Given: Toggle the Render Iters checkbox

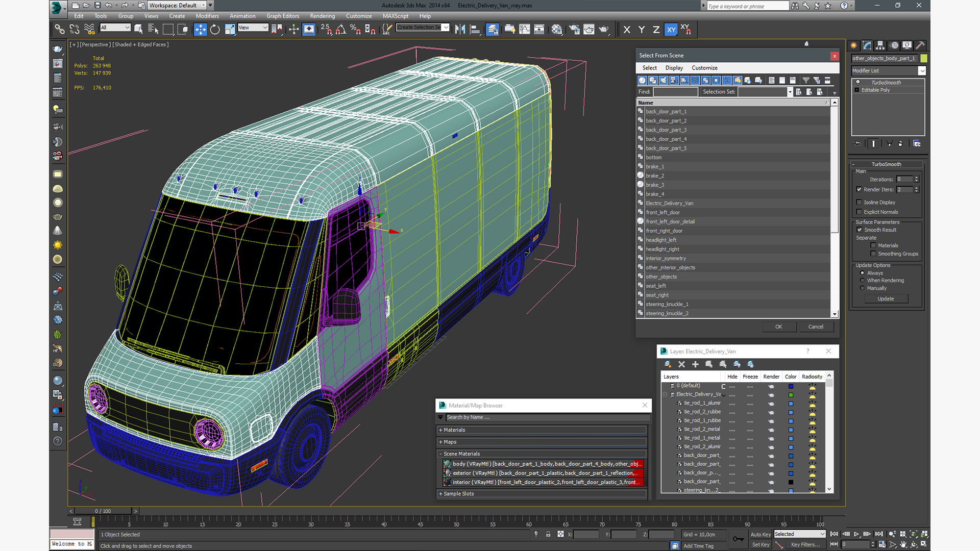Looking at the screenshot, I should tap(859, 189).
